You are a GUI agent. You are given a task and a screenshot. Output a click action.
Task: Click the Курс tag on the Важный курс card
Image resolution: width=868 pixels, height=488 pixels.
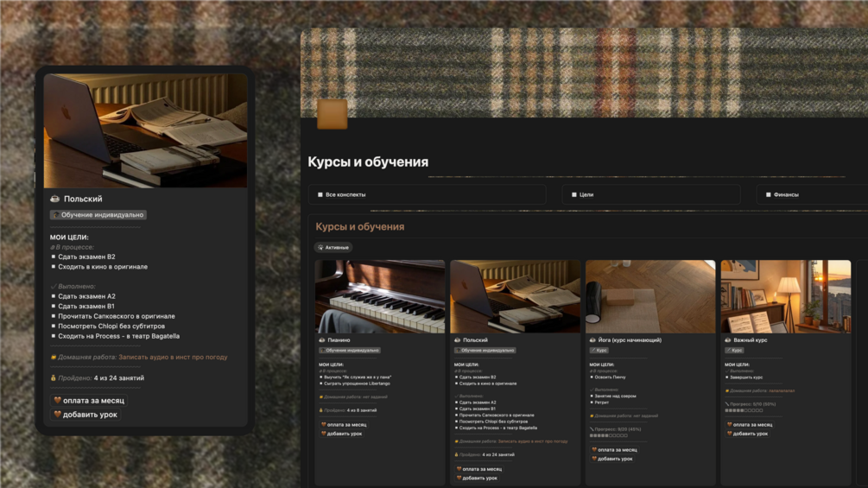(x=734, y=350)
